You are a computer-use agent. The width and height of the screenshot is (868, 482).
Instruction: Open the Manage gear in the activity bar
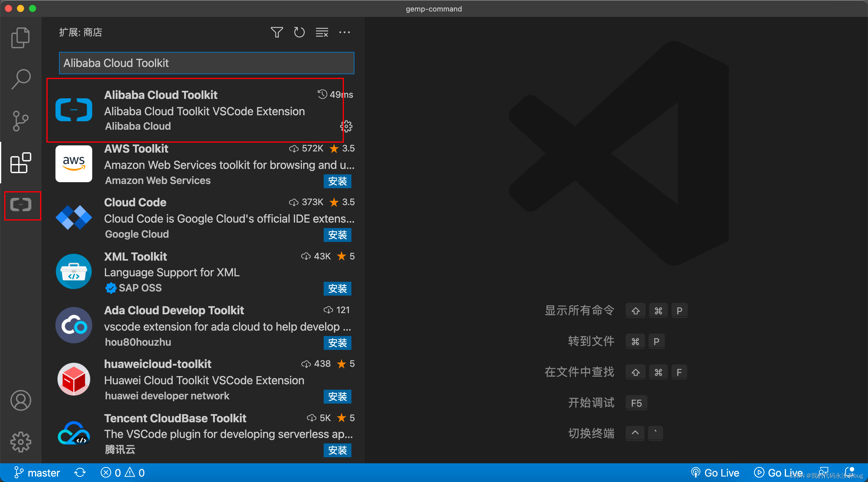click(x=20, y=442)
